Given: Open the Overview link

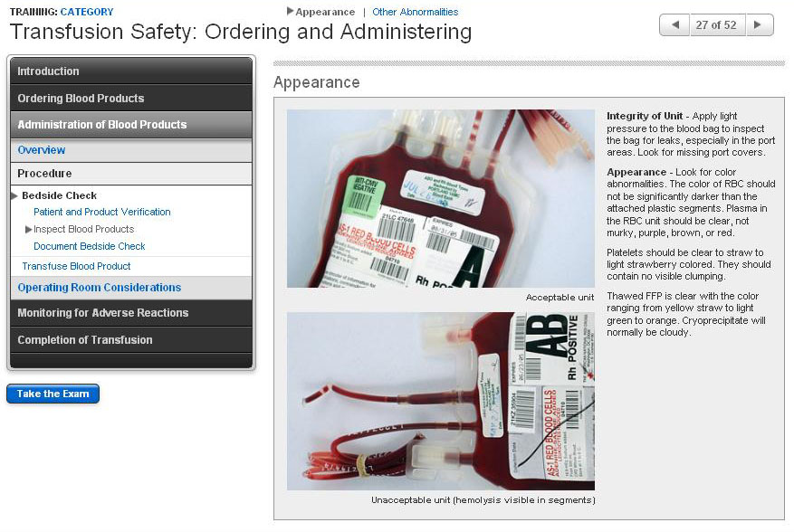Looking at the screenshot, I should click(x=42, y=150).
